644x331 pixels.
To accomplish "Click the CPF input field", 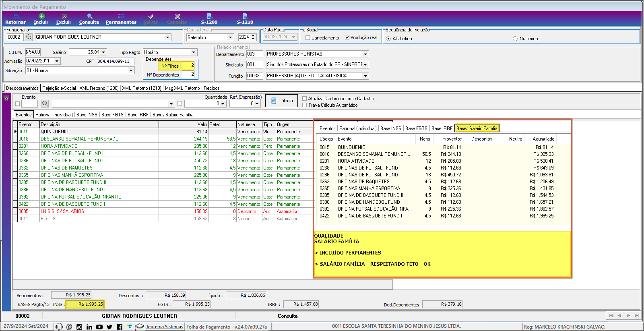I will (x=116, y=61).
